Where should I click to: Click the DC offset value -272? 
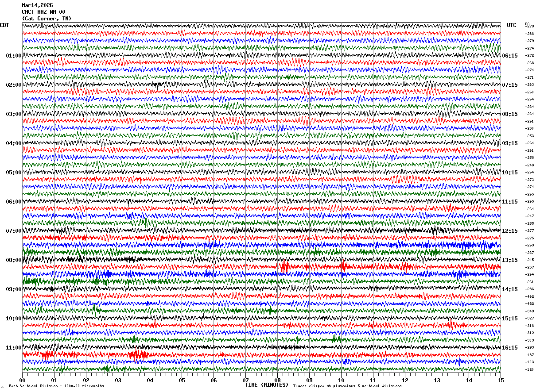point(529,55)
